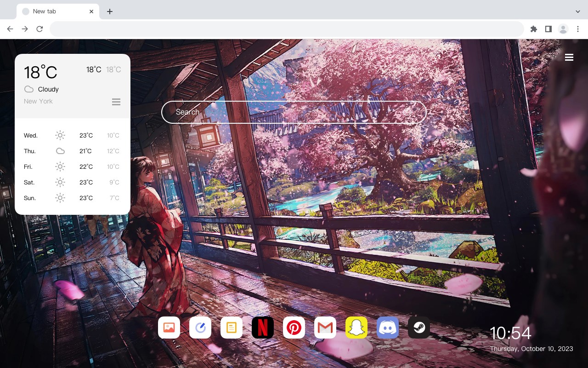Image resolution: width=588 pixels, height=368 pixels.
Task: Select the New tab browser tab
Action: click(58, 11)
